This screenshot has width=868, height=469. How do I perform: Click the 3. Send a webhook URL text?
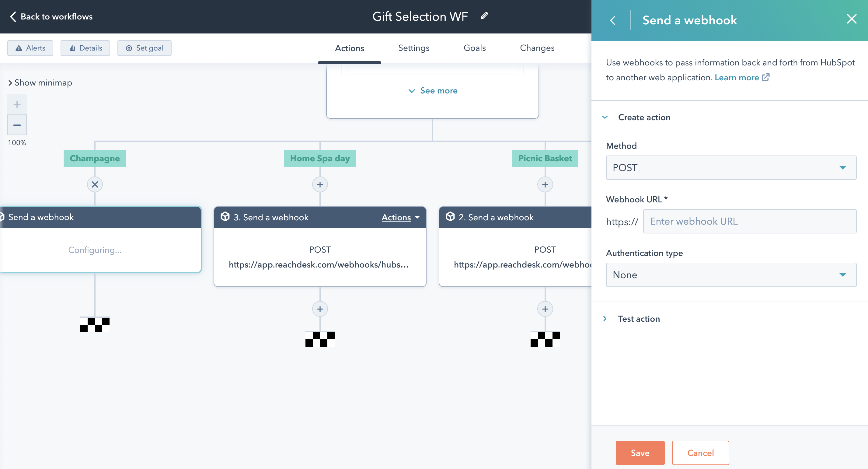tap(319, 265)
